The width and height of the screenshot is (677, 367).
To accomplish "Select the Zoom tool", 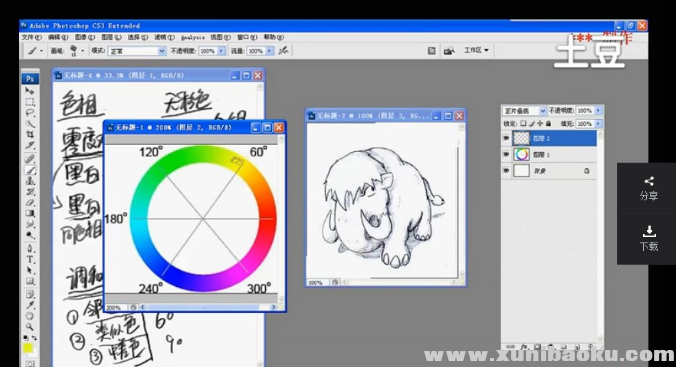I will point(30,327).
